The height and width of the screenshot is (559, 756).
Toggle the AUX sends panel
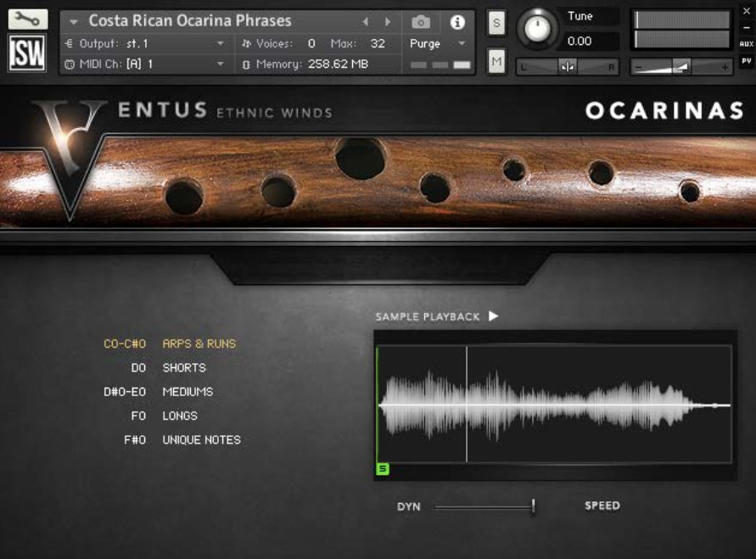point(747,44)
